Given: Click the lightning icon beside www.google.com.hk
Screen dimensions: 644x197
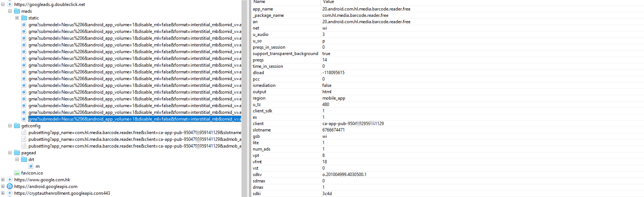Looking at the screenshot, I should (10, 180).
